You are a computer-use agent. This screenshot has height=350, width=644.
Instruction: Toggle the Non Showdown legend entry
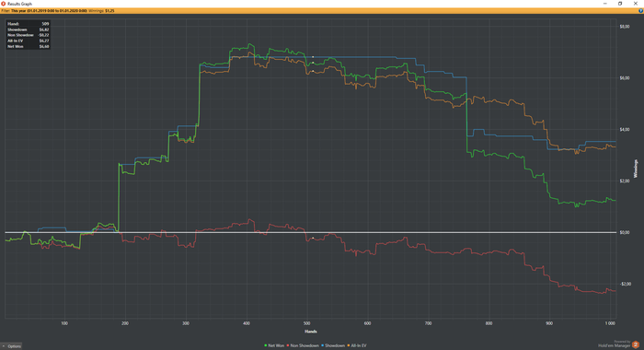pos(303,345)
